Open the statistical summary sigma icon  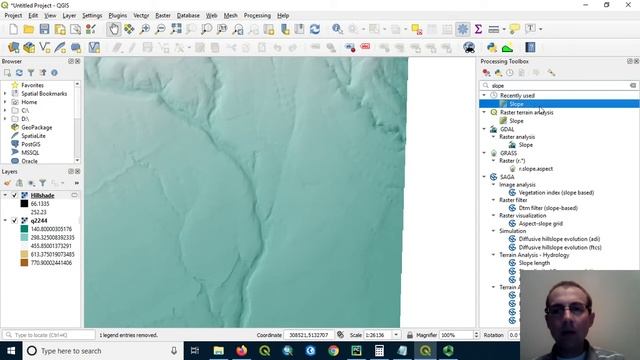coord(478,29)
